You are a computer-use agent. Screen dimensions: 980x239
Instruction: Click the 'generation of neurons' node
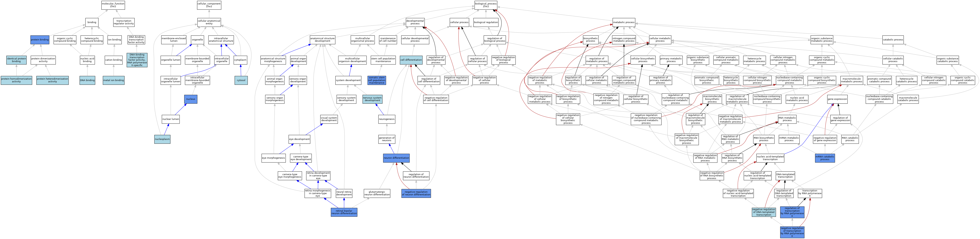pos(386,140)
